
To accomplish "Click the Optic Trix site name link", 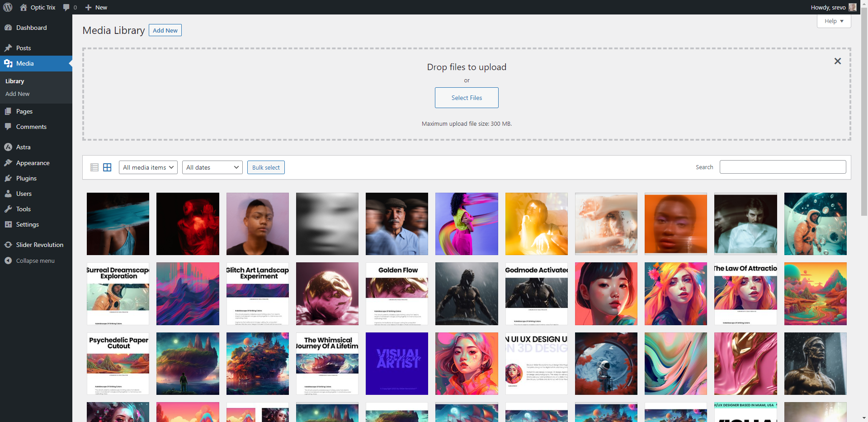I will [43, 7].
